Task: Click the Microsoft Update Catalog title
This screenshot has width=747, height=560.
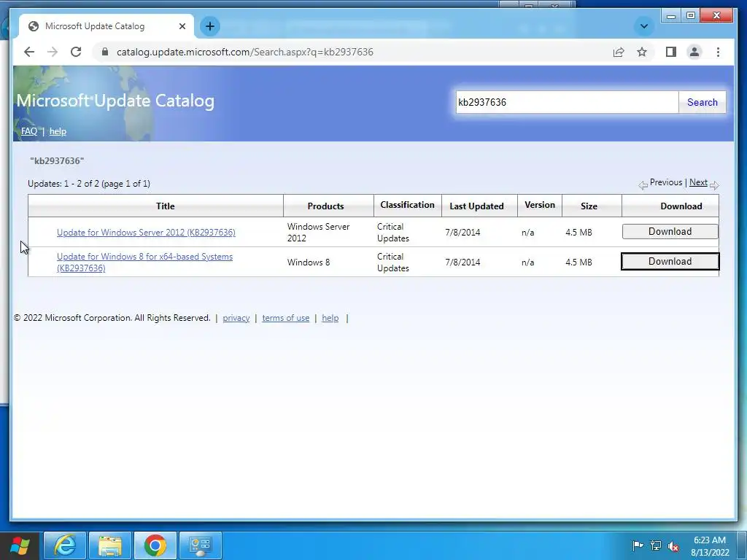Action: (x=115, y=101)
